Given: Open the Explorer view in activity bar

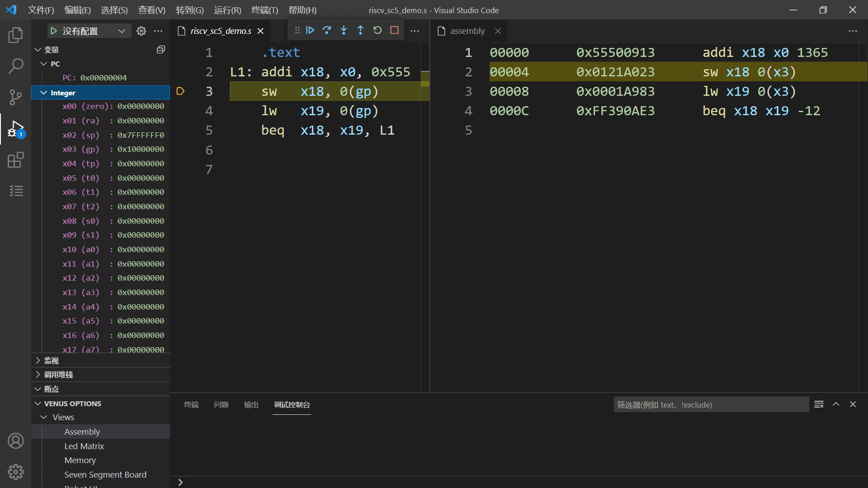Looking at the screenshot, I should point(15,35).
